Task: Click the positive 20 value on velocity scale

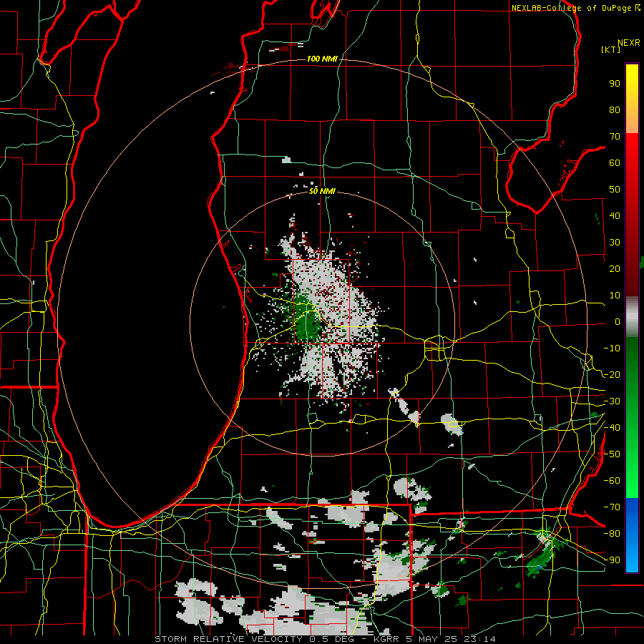Action: [615, 269]
